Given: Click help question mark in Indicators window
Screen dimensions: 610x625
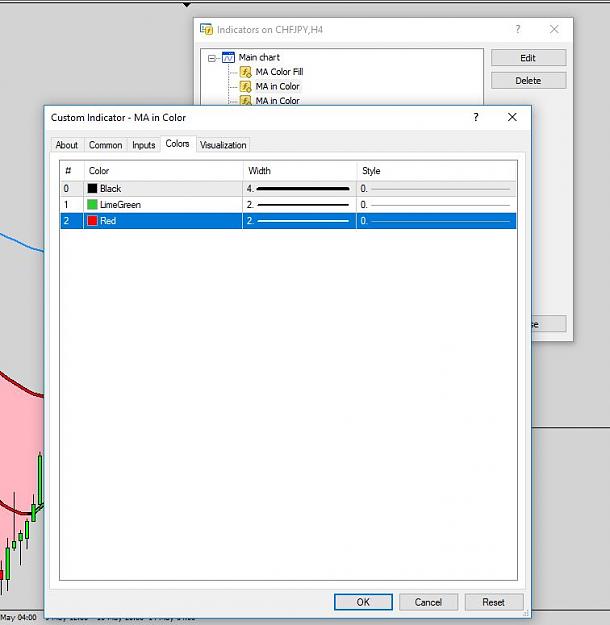Looking at the screenshot, I should pyautogui.click(x=518, y=29).
